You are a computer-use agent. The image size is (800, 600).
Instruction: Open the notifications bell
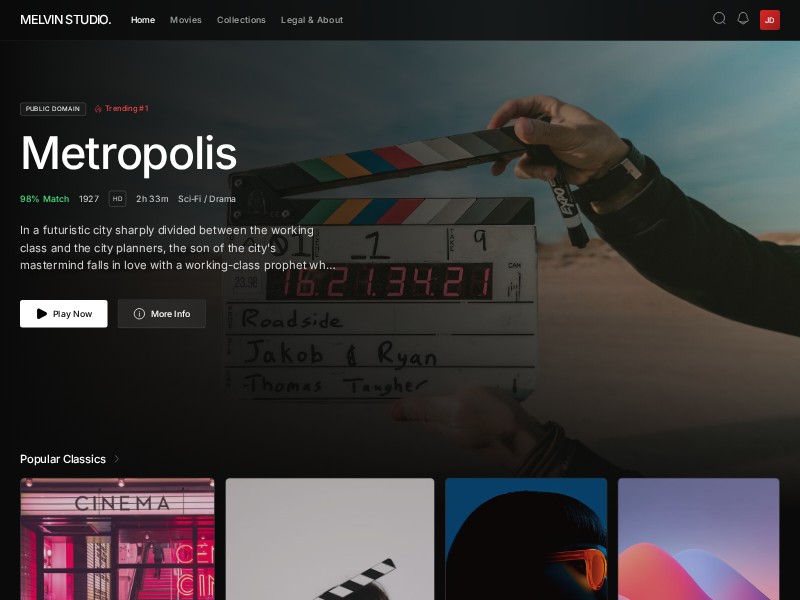coord(743,19)
